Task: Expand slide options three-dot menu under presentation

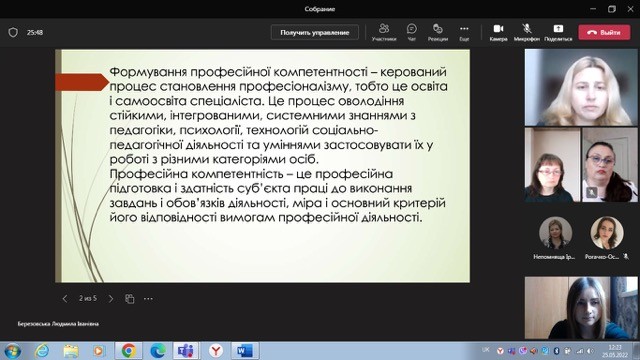Action: click(148, 299)
